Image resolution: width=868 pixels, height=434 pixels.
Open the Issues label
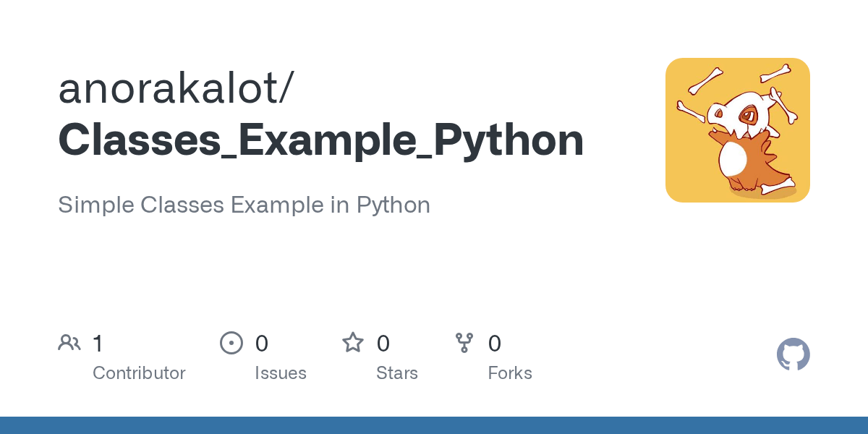tap(281, 373)
